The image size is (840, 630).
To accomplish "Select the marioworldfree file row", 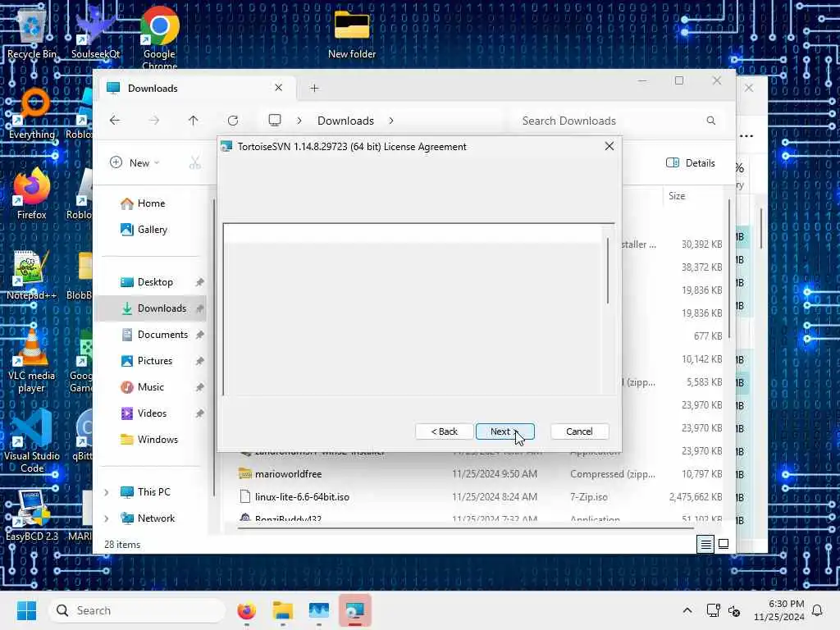I will (x=480, y=474).
